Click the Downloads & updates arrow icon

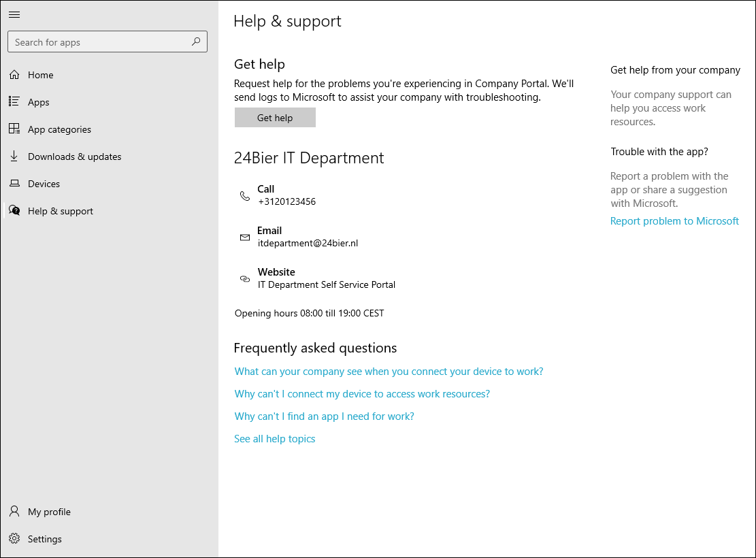coord(14,157)
